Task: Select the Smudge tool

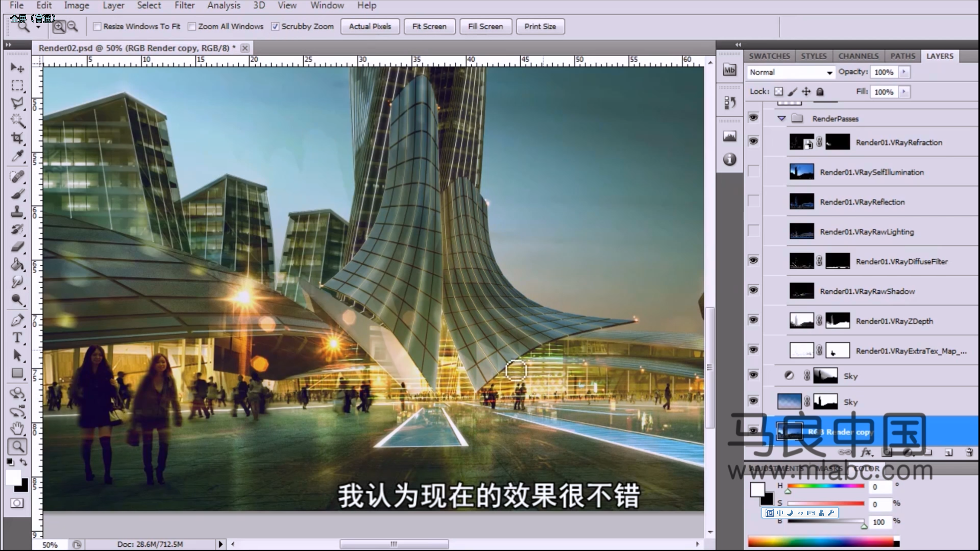Action: 17,282
